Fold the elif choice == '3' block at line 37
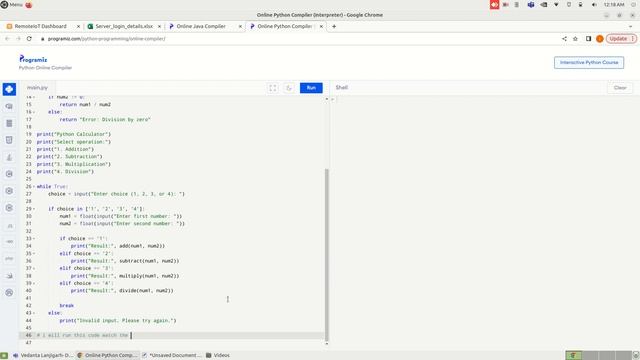Viewport: 640px width, 360px height. (x=34, y=269)
